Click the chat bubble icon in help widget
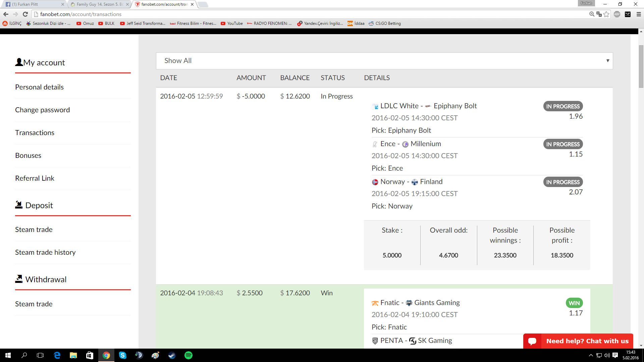The image size is (644, 362). pos(532,341)
